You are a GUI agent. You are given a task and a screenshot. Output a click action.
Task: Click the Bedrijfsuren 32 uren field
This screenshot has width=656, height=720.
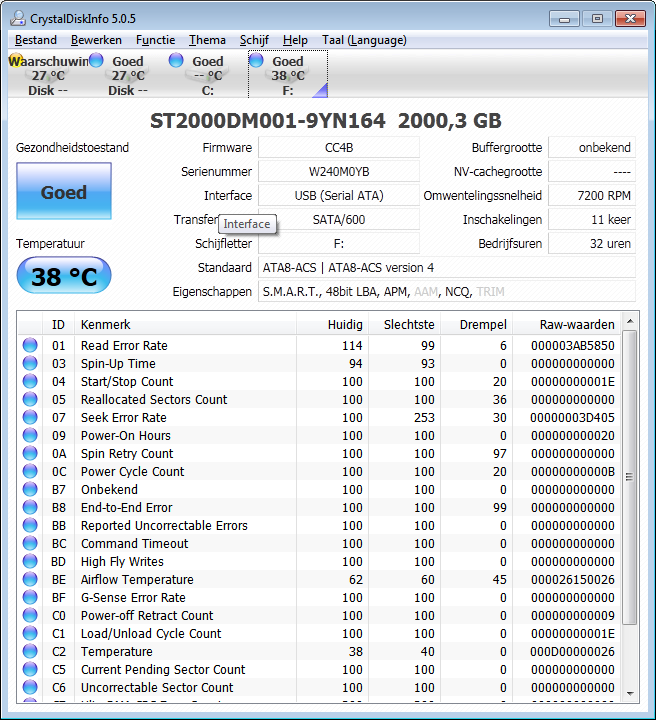pos(592,243)
